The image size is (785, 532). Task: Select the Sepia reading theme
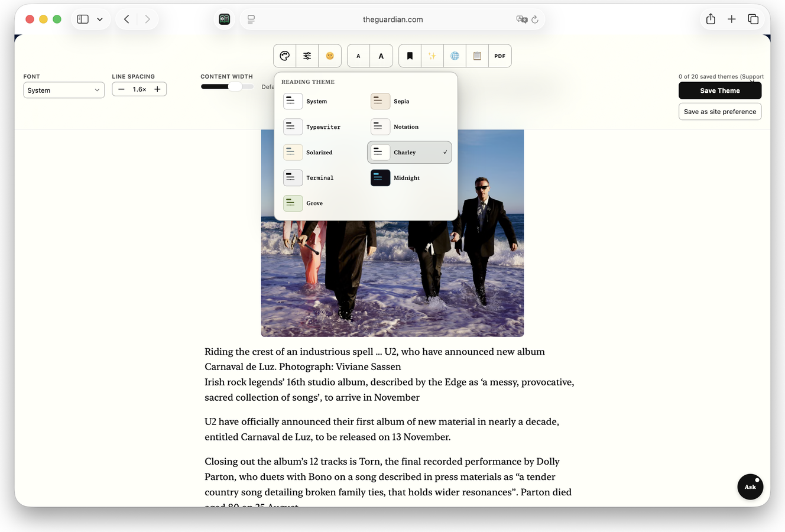coord(410,102)
